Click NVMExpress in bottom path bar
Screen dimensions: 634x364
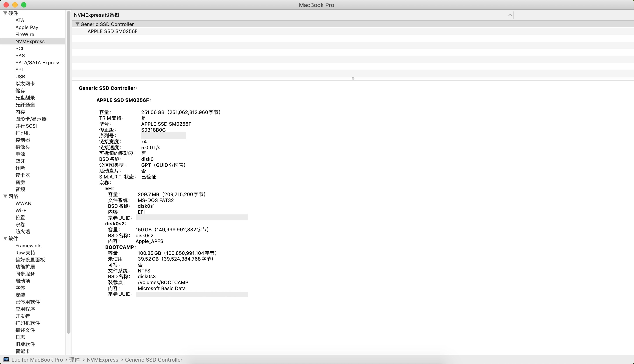tap(102, 360)
